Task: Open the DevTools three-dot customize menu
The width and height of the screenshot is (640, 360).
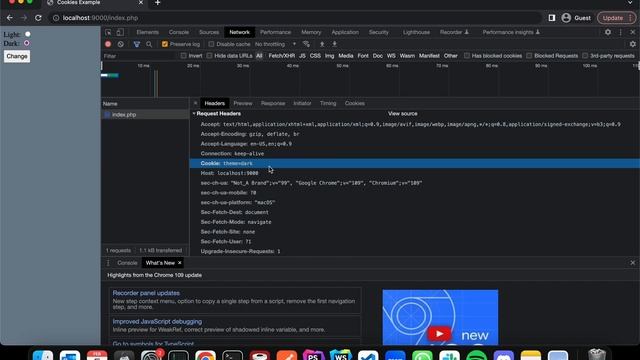Action: click(x=620, y=32)
